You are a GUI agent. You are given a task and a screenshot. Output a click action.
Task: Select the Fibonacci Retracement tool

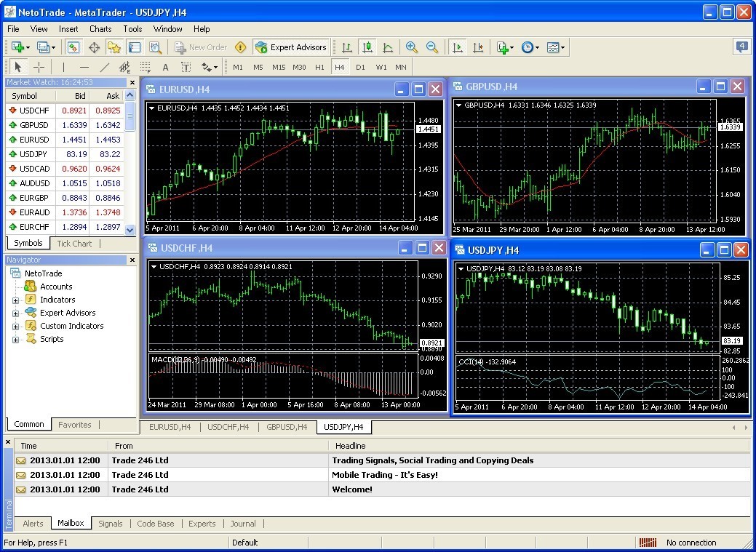[145, 67]
